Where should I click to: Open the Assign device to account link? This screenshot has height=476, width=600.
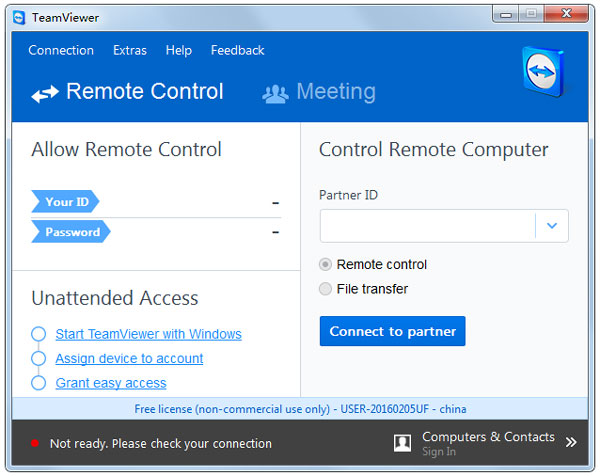[129, 358]
